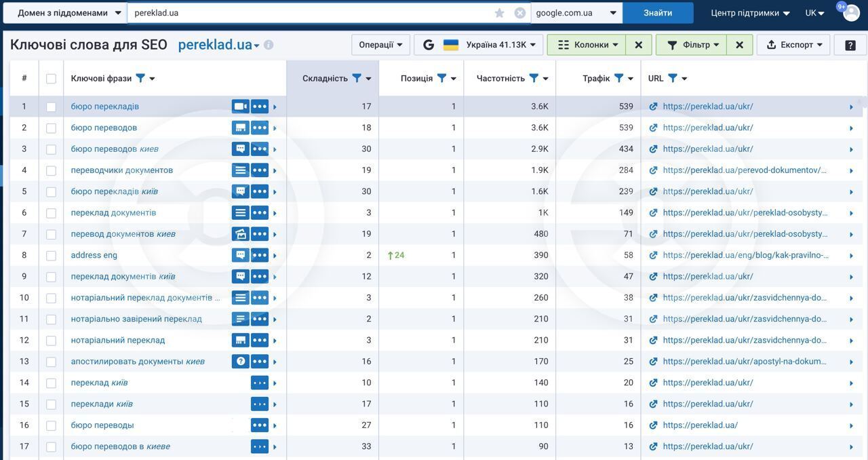Viewport: 868px width, 460px height.
Task: Open three-dots menu for бюро перекладів київ
Action: click(x=260, y=191)
